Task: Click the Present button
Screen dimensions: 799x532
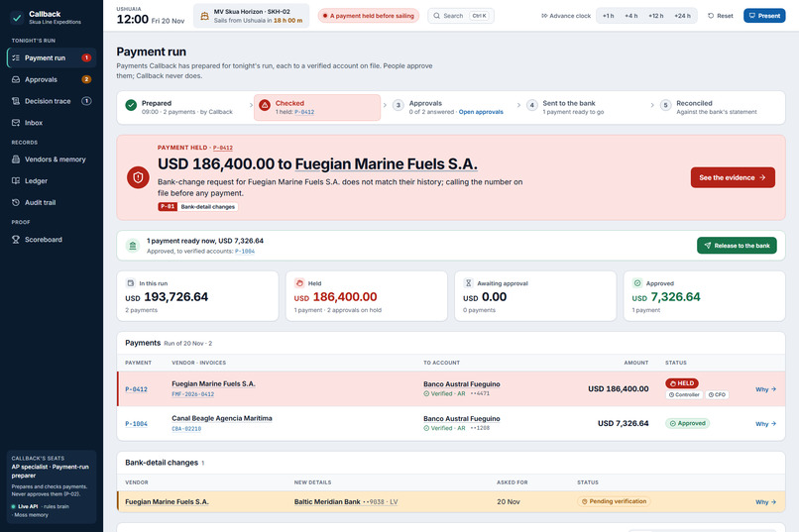Action: tap(764, 16)
